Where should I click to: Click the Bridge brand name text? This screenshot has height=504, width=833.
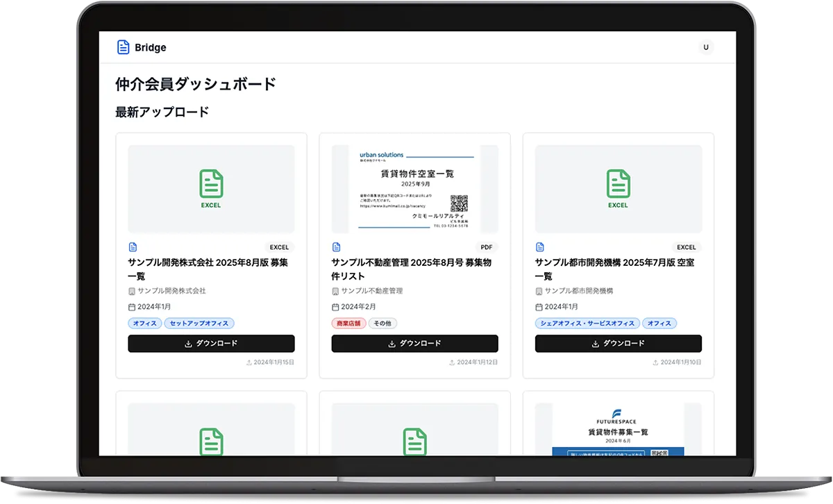[x=151, y=48]
